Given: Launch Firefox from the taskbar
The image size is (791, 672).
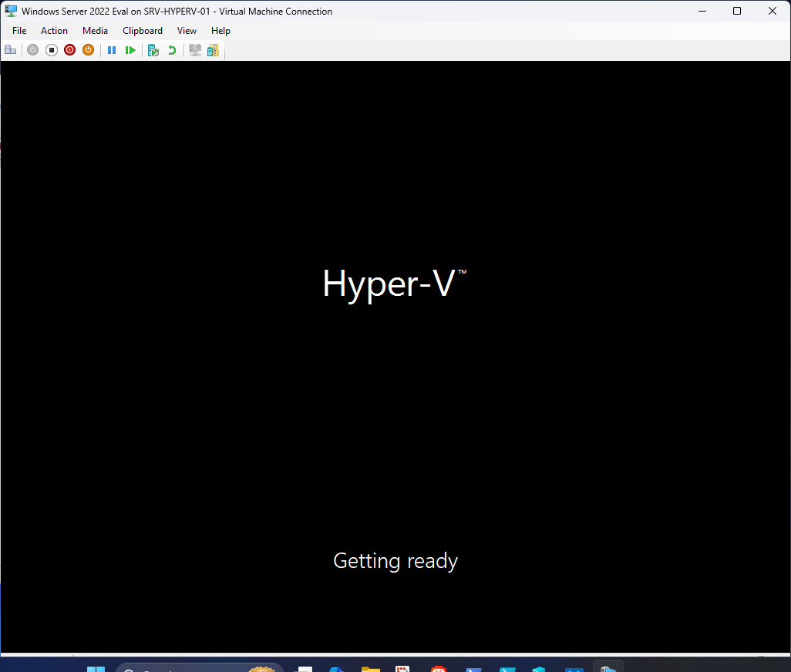Looking at the screenshot, I should coord(438,667).
